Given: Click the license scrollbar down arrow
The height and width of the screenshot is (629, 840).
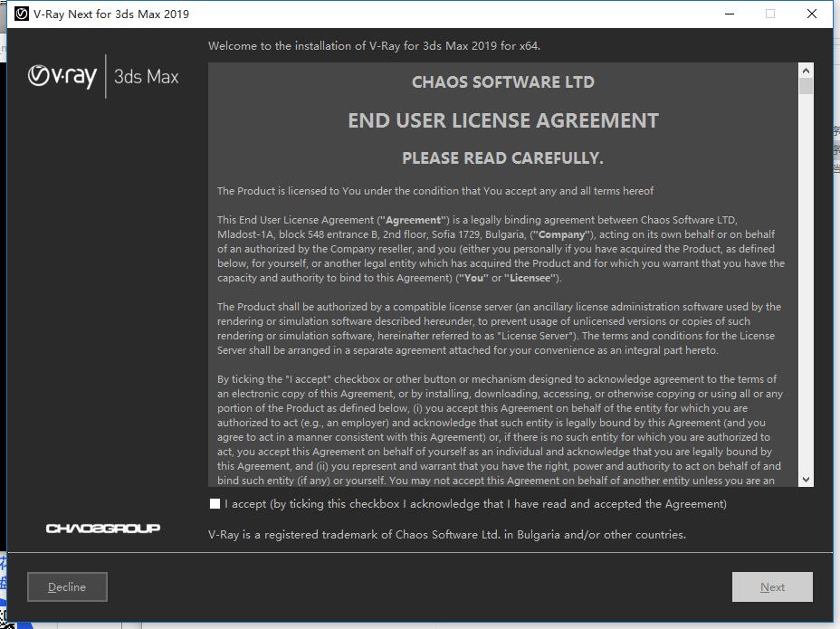Looking at the screenshot, I should click(806, 480).
